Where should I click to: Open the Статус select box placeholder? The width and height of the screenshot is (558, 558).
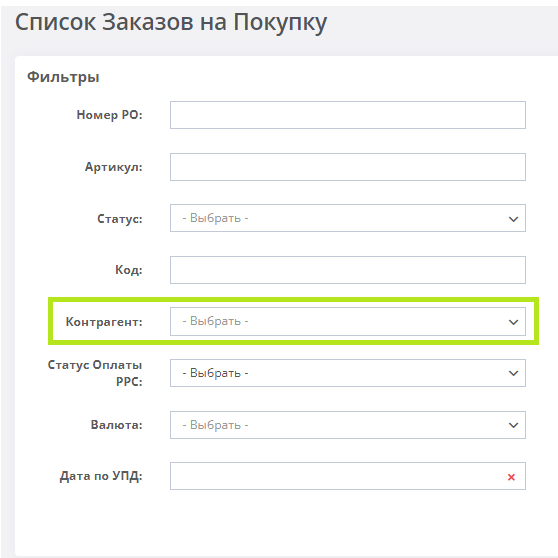click(x=215, y=218)
